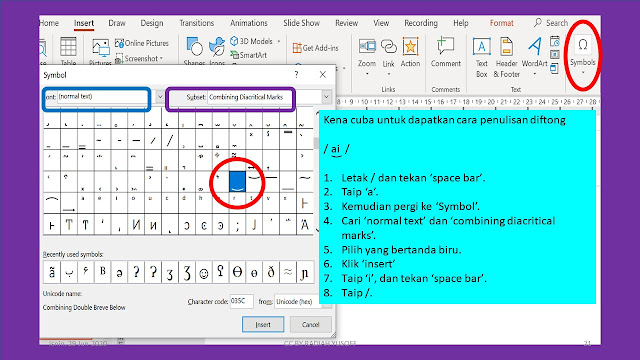Open the Symbols button with omega icon
The width and height of the screenshot is (640, 360).
click(582, 53)
